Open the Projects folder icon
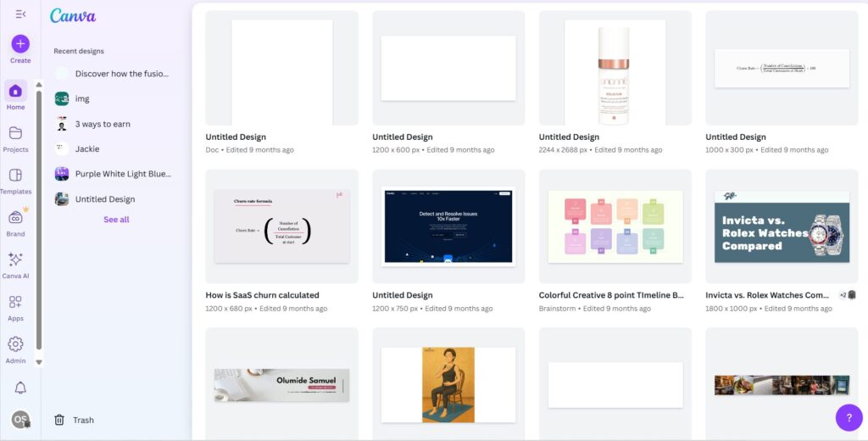Viewport: 868px width, 441px height. pos(15,133)
